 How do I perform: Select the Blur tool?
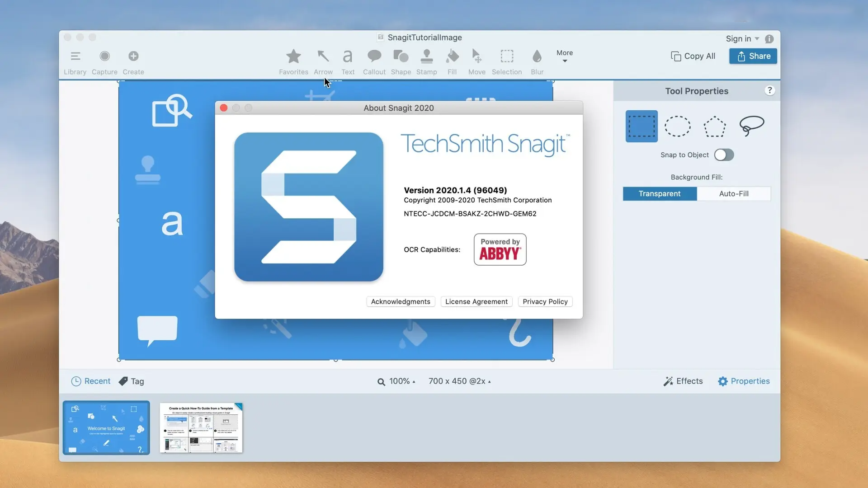coord(537,62)
